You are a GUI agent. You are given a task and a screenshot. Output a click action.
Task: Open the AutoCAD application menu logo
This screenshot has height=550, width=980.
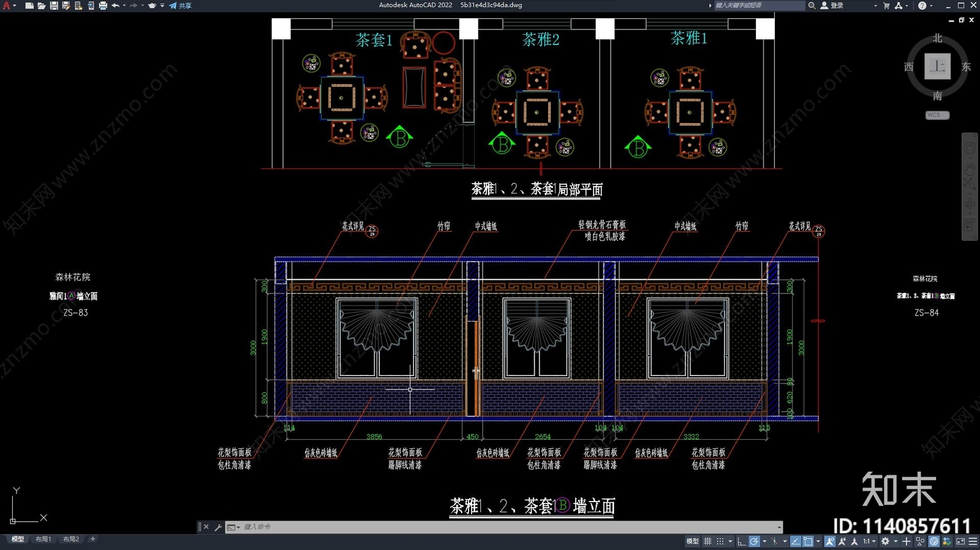[x=6, y=6]
